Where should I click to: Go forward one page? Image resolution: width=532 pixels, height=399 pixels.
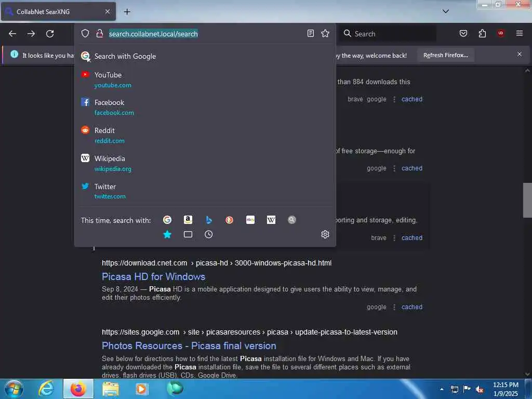[x=31, y=34]
